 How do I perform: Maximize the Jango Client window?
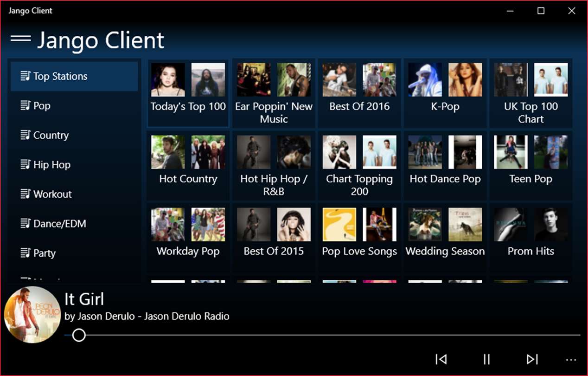tap(541, 11)
